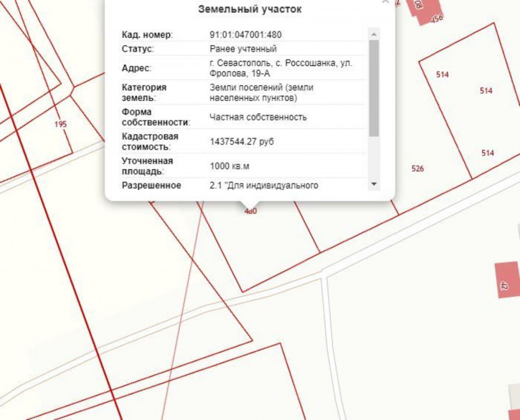Click the cadastral cost 1437544.27 руб

tap(242, 142)
